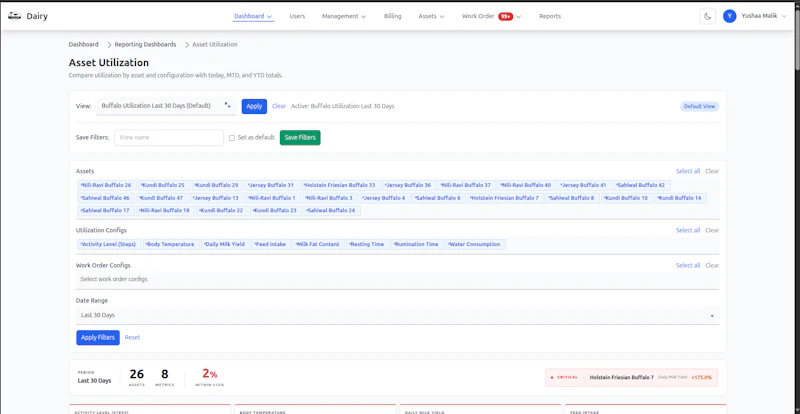This screenshot has width=800, height=414.
Task: Click the Critical Holstein Friesian Buffalo 7 alert
Action: [x=631, y=377]
